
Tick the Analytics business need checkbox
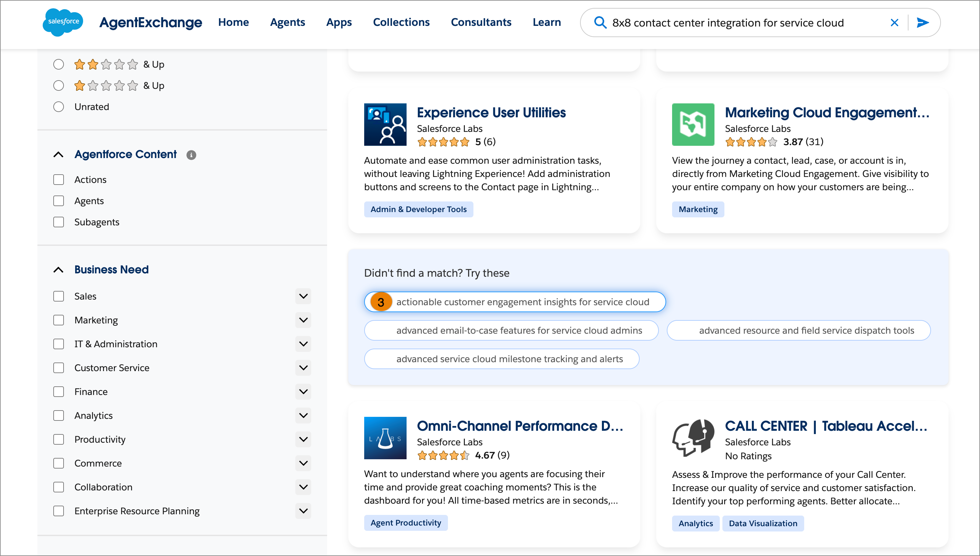tap(59, 416)
